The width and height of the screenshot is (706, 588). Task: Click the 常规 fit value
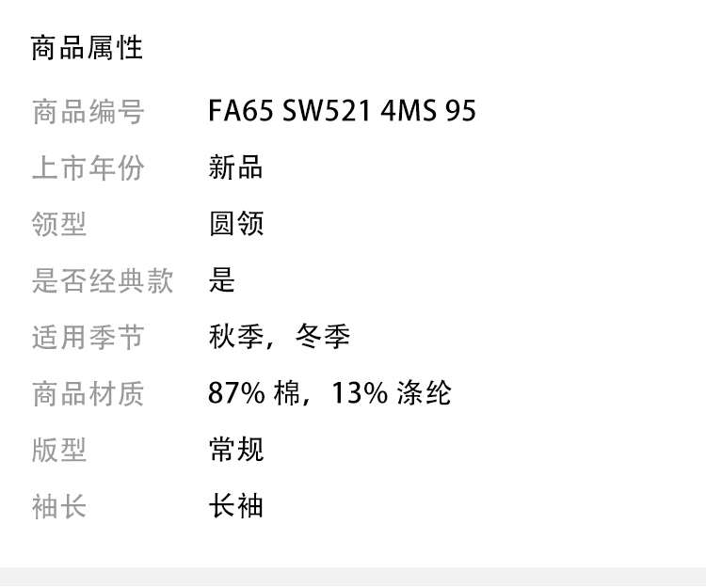pos(235,450)
